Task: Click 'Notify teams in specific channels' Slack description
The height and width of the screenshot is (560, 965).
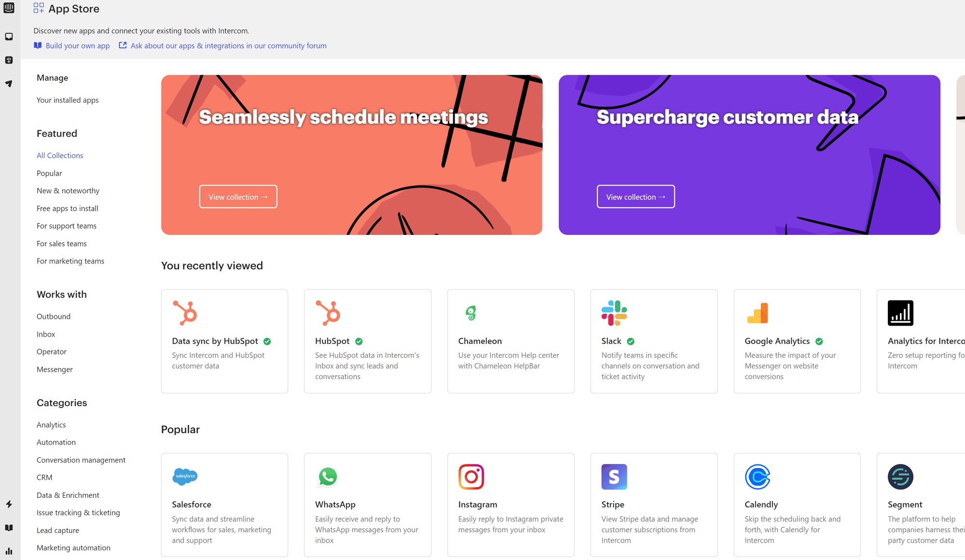Action: coord(650,366)
